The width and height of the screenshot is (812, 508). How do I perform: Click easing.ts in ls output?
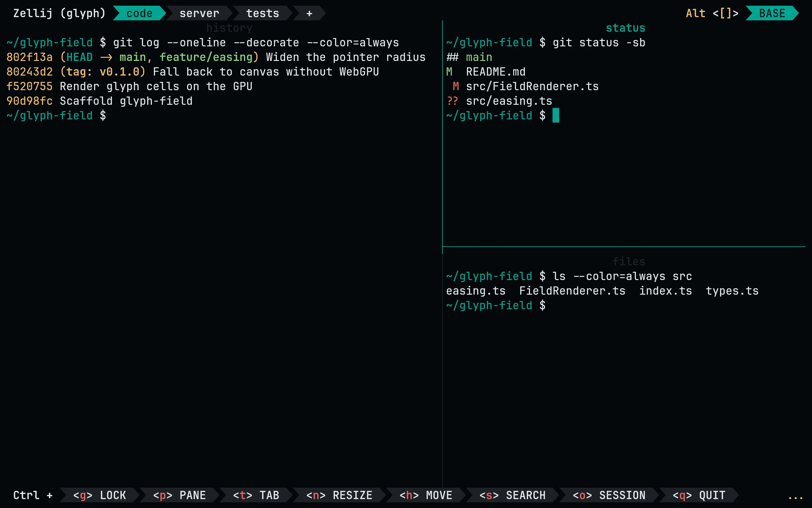coord(476,291)
